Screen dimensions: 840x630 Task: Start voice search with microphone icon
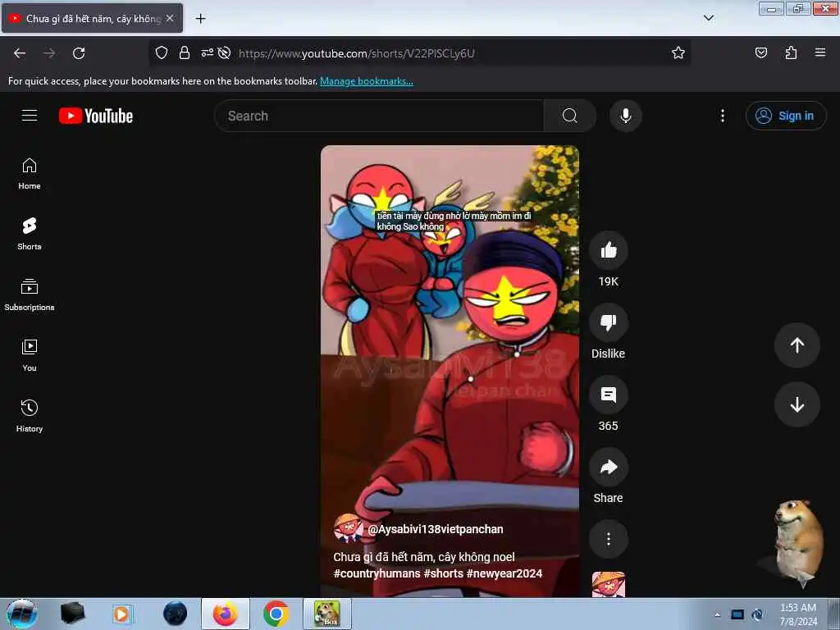[626, 116]
